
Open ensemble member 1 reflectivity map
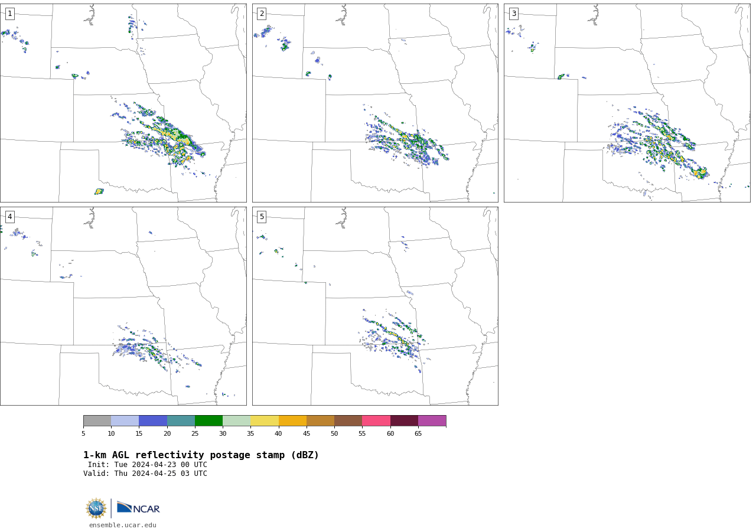pos(123,103)
